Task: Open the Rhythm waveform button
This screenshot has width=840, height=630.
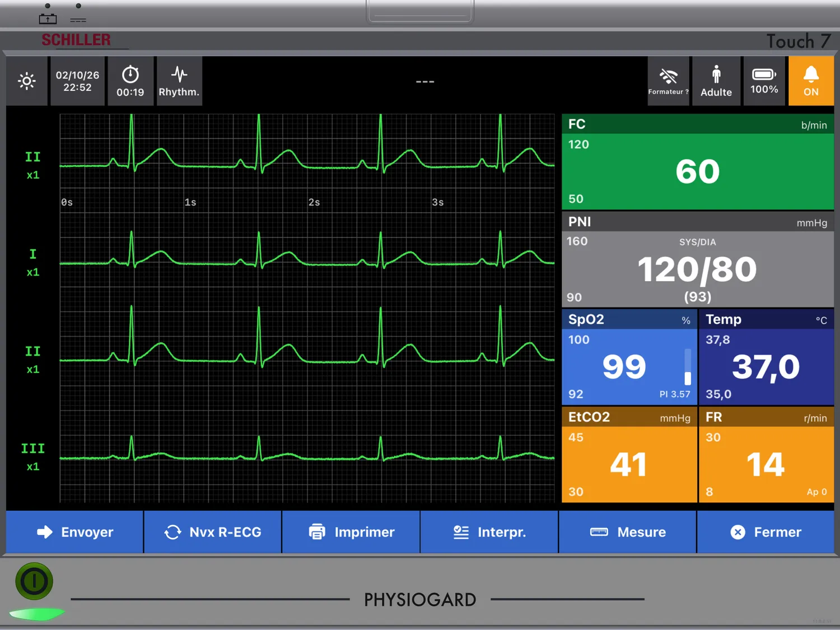Action: pyautogui.click(x=179, y=81)
